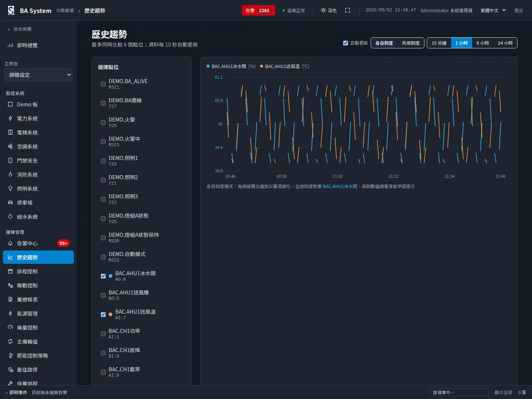Viewport: 532px width, 399px height.
Task: Click the 歷史趨勢 chart icon in sidebar
Action: pos(10,258)
